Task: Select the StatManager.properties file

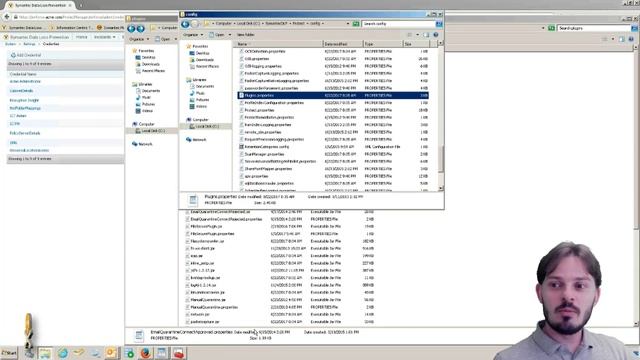Action: 264,154
